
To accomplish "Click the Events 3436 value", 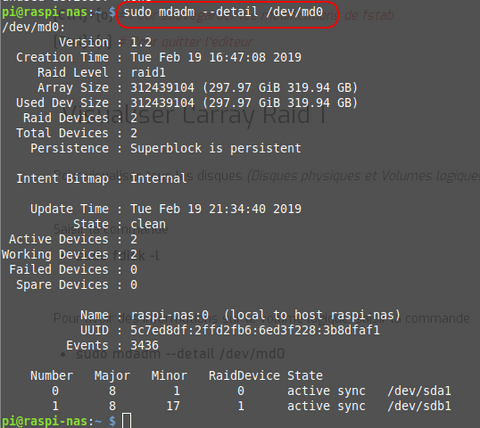I will (144, 345).
